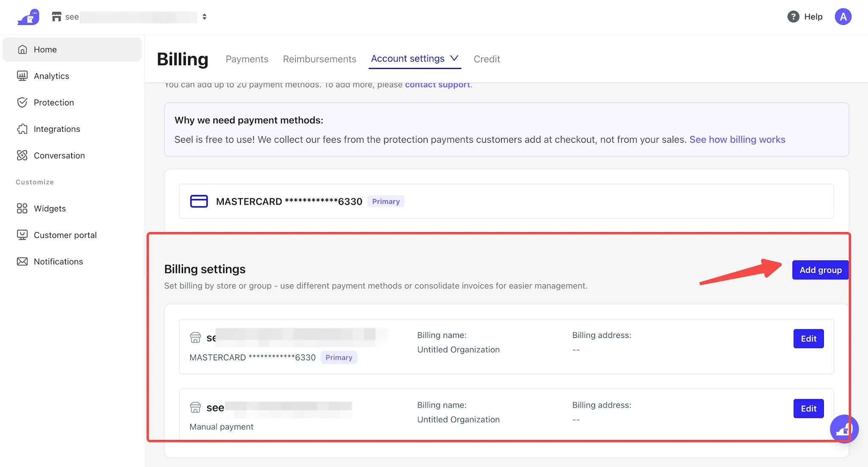Viewport: 868px width, 467px height.
Task: Expand the Account settings chevron
Action: (x=454, y=58)
